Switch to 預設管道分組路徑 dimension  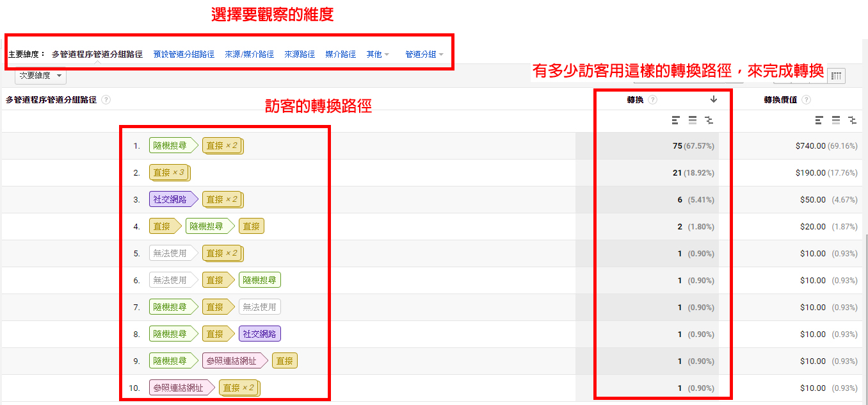point(184,54)
